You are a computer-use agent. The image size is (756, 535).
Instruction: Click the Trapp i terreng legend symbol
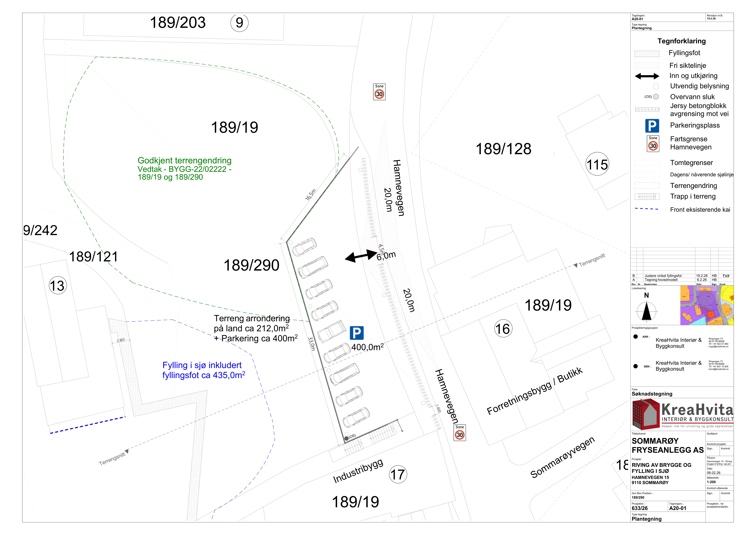click(x=647, y=197)
